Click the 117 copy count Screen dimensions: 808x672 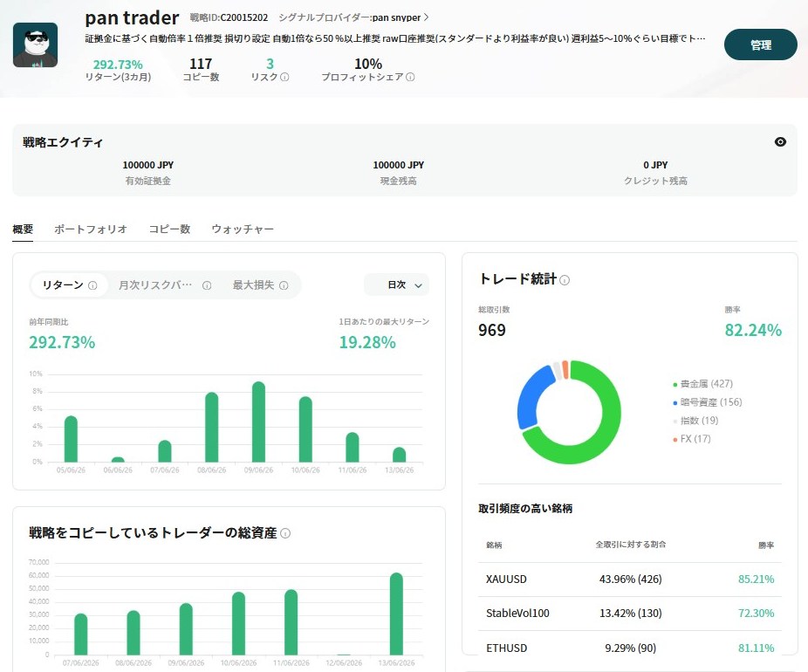click(x=201, y=64)
